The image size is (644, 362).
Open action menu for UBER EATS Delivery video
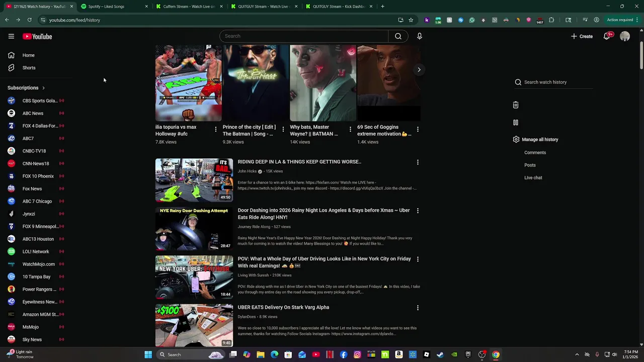418,308
